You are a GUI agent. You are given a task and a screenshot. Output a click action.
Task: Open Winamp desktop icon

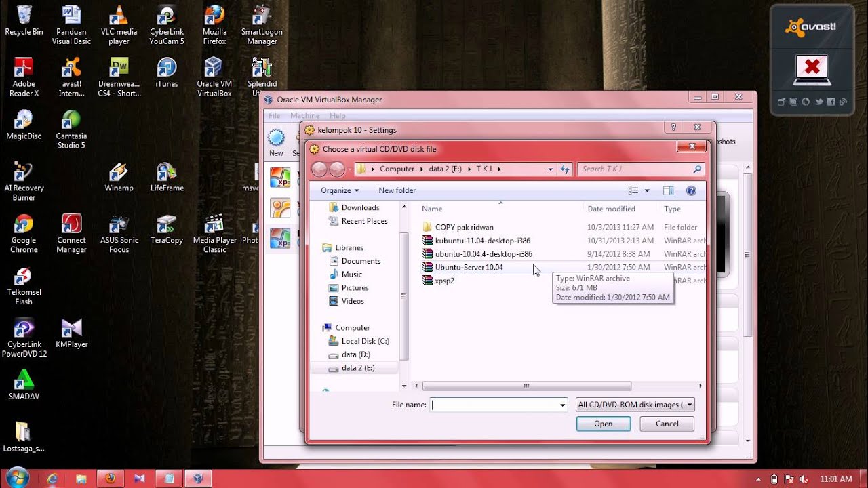[119, 177]
